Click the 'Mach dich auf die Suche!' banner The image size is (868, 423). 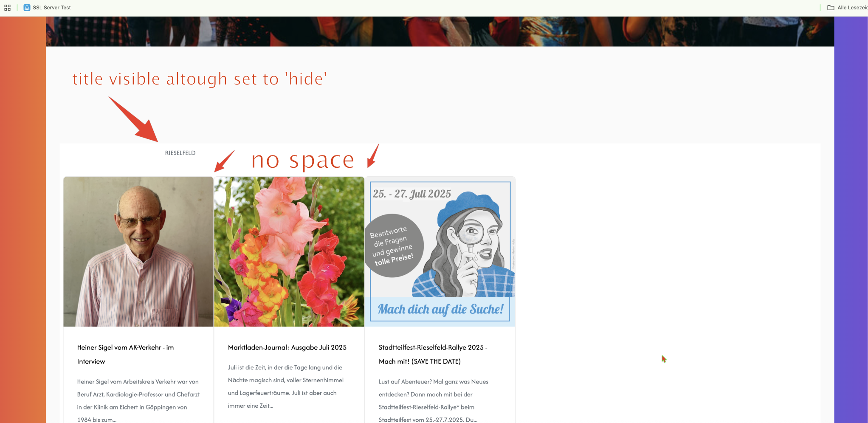(x=440, y=309)
